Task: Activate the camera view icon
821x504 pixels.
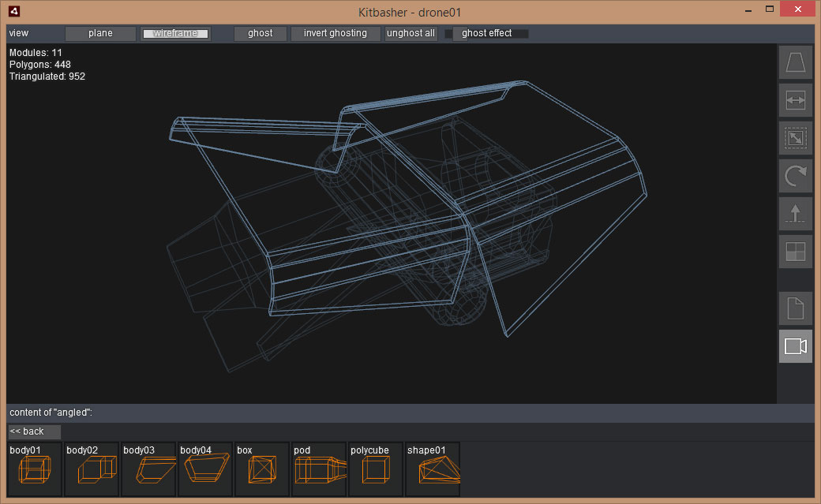Action: (795, 346)
